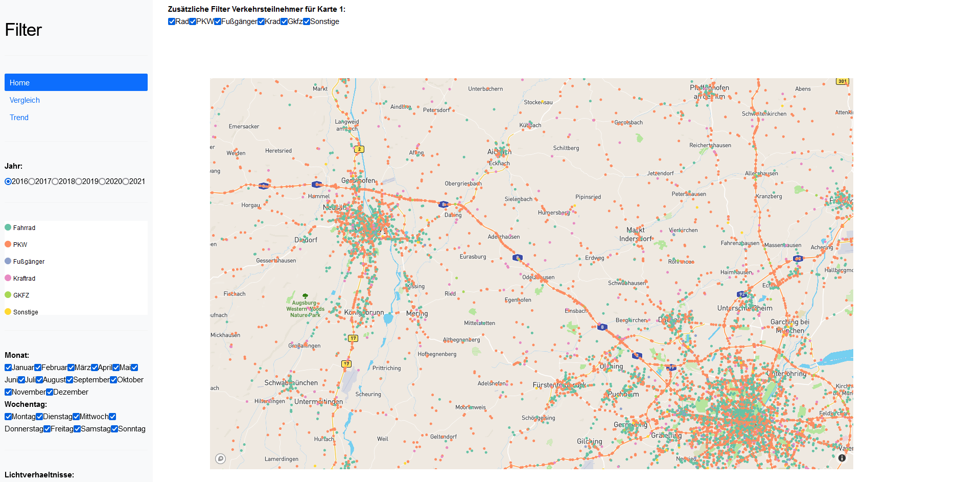Toggle Sonstige trace in the legend
The height and width of the screenshot is (482, 980).
[x=21, y=312]
